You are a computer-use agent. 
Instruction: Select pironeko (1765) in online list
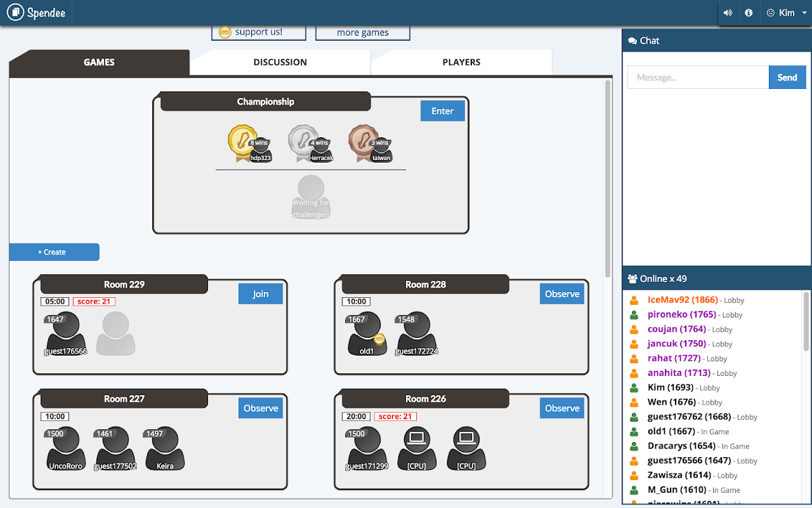pyautogui.click(x=682, y=314)
